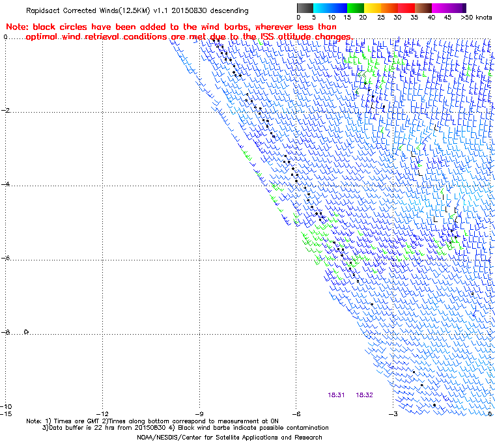Click the '-3' longitude label on the bottom axis
The image size is (495, 448).
[x=393, y=414]
